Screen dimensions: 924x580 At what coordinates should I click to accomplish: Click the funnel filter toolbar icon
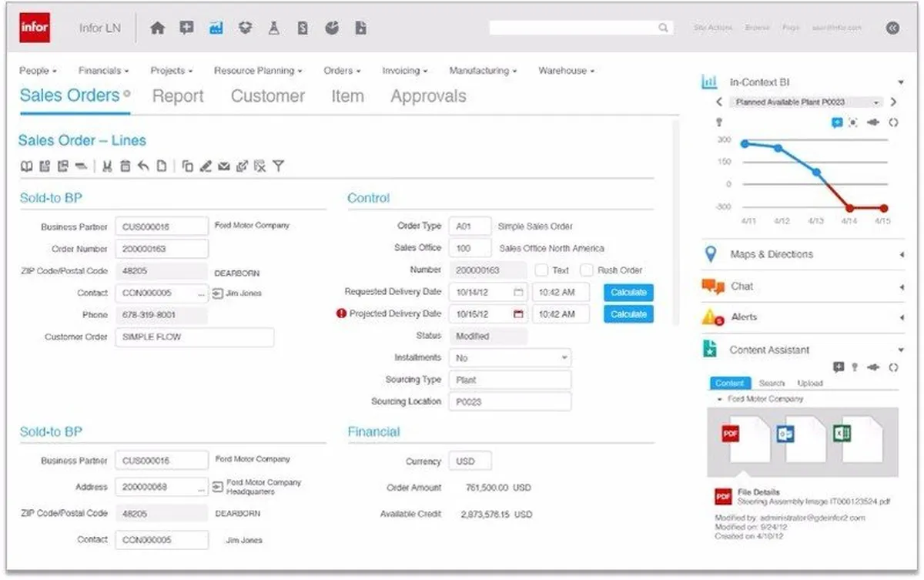(279, 166)
